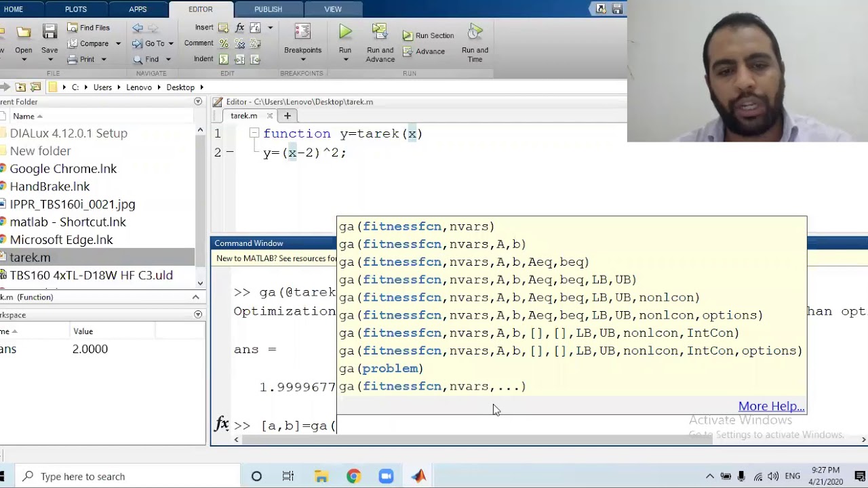The height and width of the screenshot is (488, 868).
Task: Click the uncomment icon
Action: point(239,43)
